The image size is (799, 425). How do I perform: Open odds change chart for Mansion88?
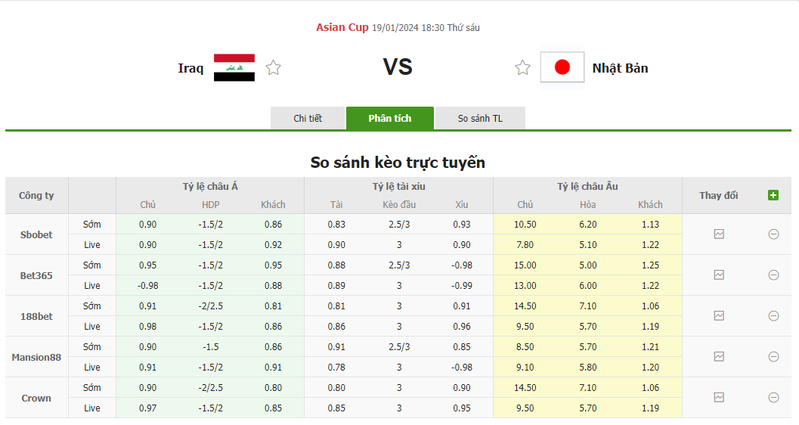[x=718, y=357]
